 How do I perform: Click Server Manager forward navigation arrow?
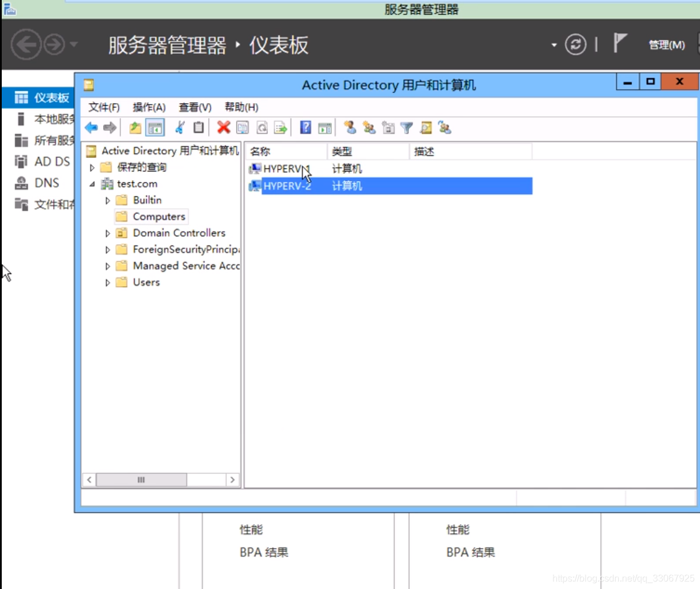[55, 44]
